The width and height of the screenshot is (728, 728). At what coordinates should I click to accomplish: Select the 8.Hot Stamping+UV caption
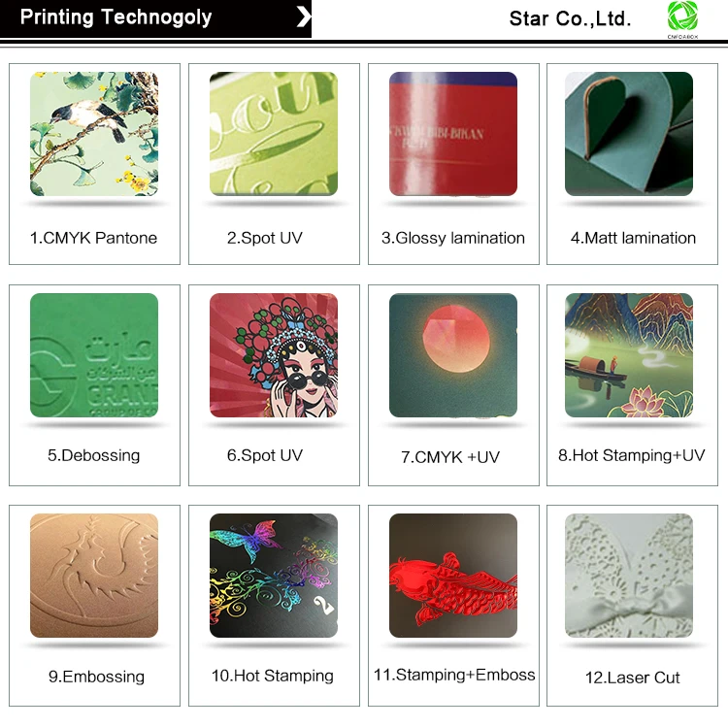coord(632,455)
